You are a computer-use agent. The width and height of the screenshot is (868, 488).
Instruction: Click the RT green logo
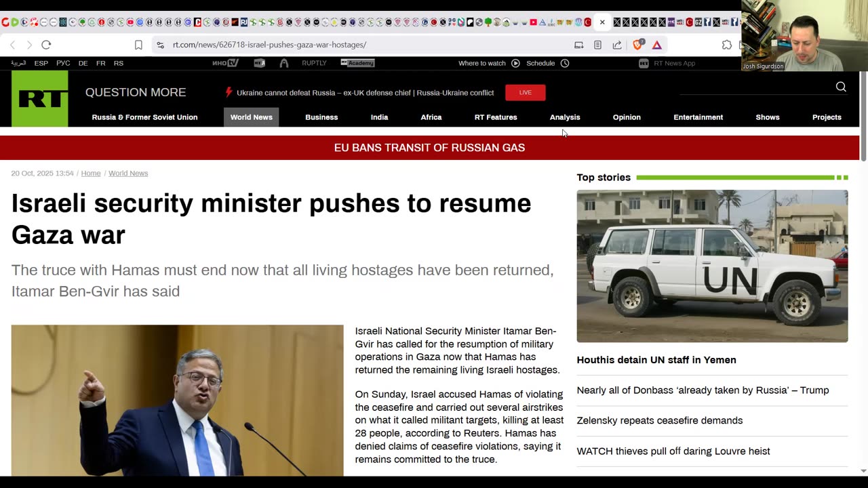(40, 99)
